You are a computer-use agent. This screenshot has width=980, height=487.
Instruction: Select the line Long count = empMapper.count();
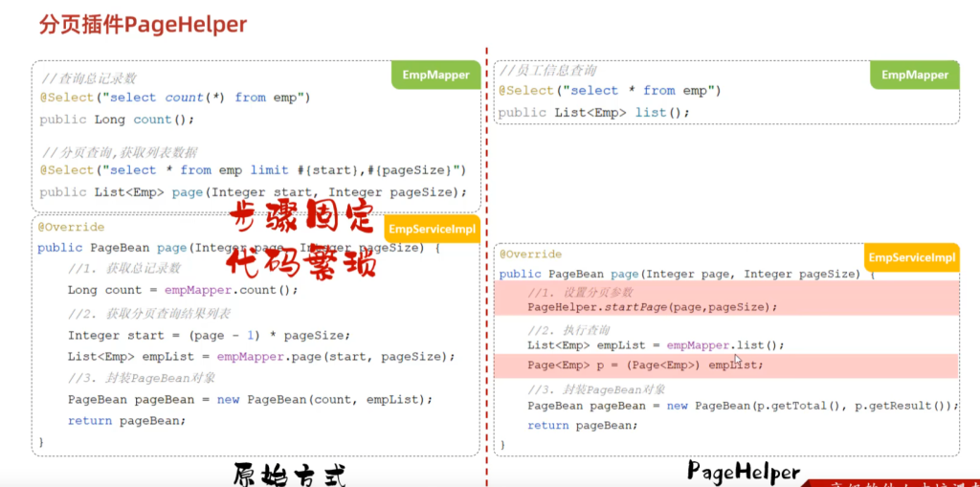[183, 290]
